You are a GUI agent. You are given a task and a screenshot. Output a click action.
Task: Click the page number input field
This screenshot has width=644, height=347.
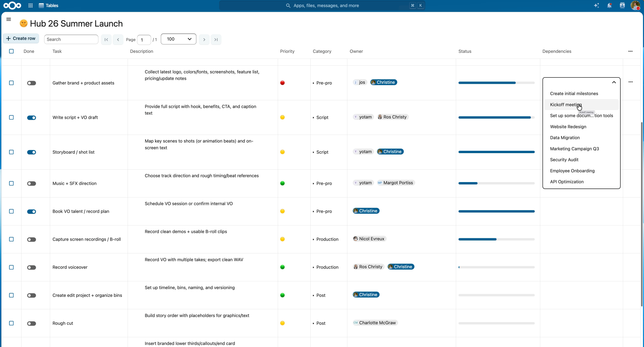pos(144,40)
